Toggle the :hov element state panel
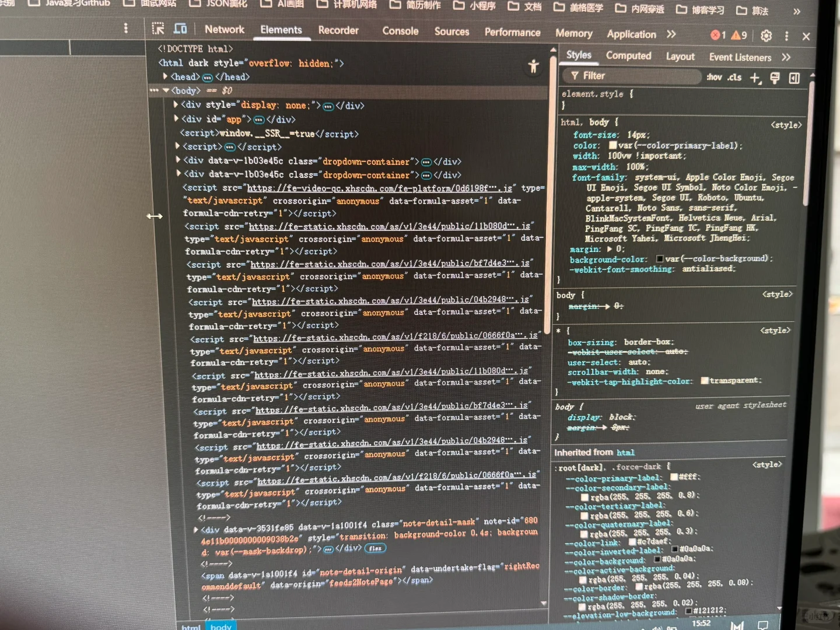Viewport: 840px width, 630px height. click(x=714, y=77)
